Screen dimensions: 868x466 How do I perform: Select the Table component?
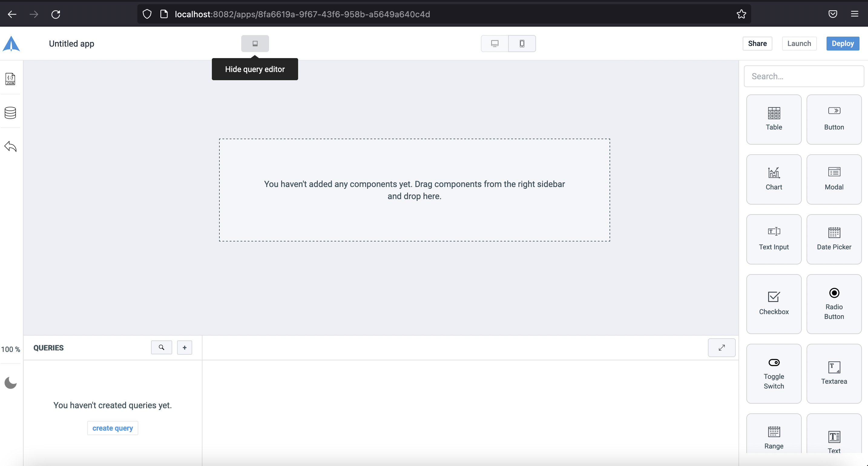774,119
